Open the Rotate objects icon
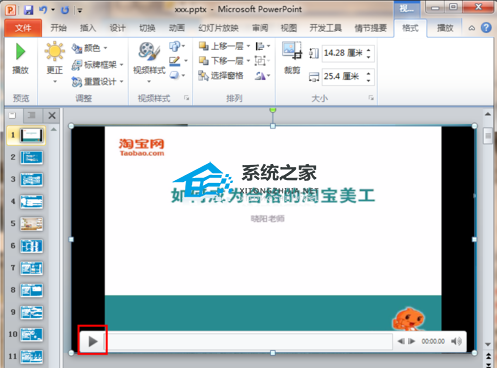 [x=263, y=76]
